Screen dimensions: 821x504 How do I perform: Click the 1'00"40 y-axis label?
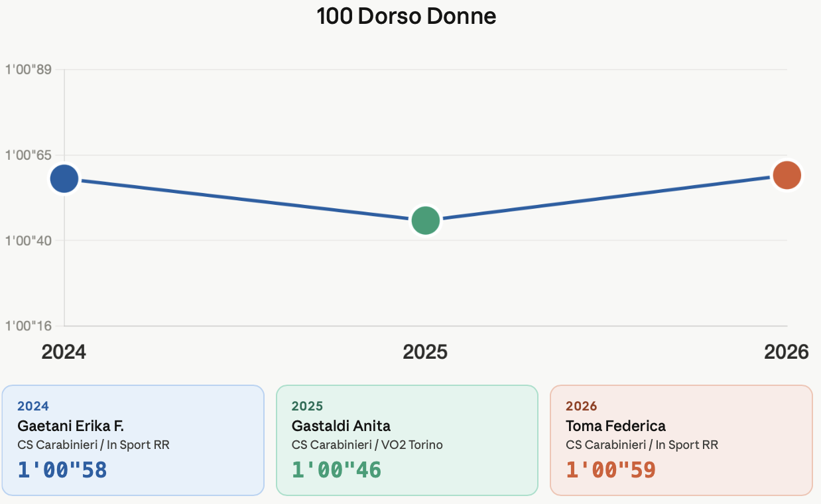(x=29, y=240)
